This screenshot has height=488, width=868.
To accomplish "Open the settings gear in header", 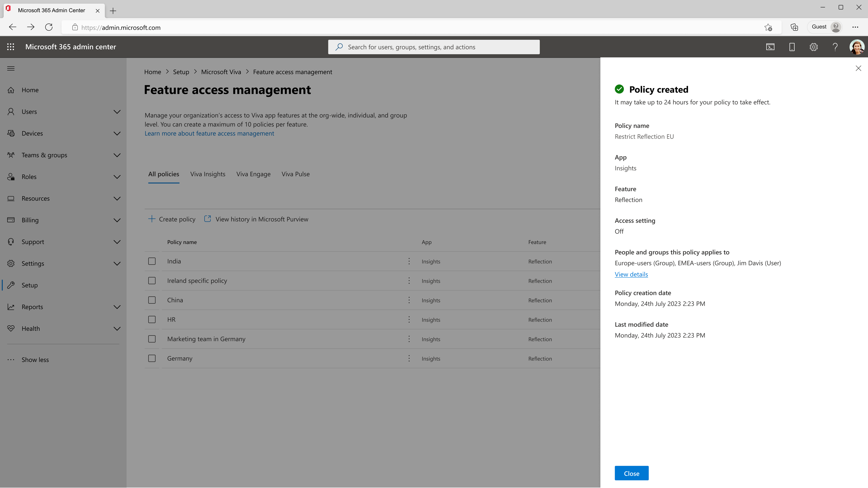I will 813,47.
